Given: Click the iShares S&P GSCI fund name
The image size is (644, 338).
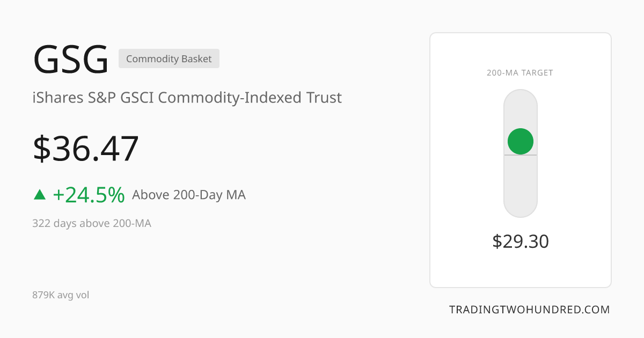Looking at the screenshot, I should [187, 98].
